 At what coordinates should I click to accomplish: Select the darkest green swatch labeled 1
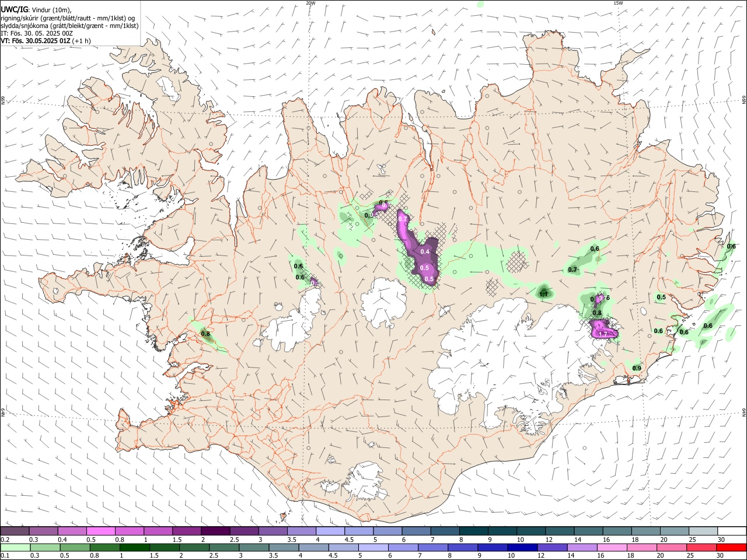click(135, 547)
